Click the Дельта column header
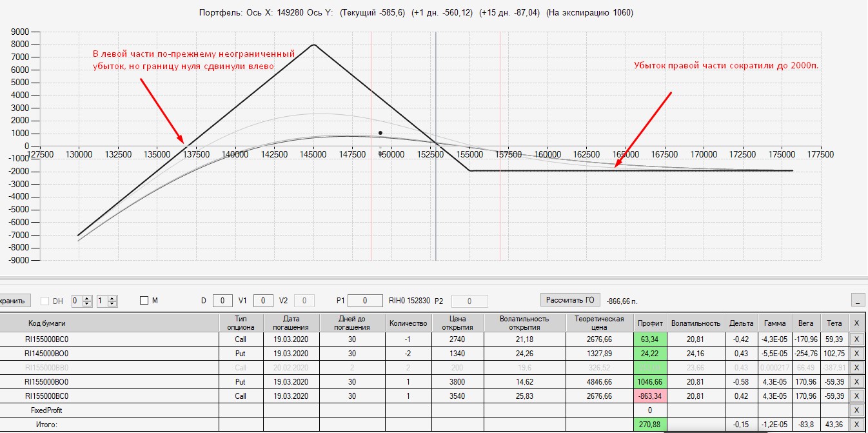The image size is (868, 433). coord(741,323)
